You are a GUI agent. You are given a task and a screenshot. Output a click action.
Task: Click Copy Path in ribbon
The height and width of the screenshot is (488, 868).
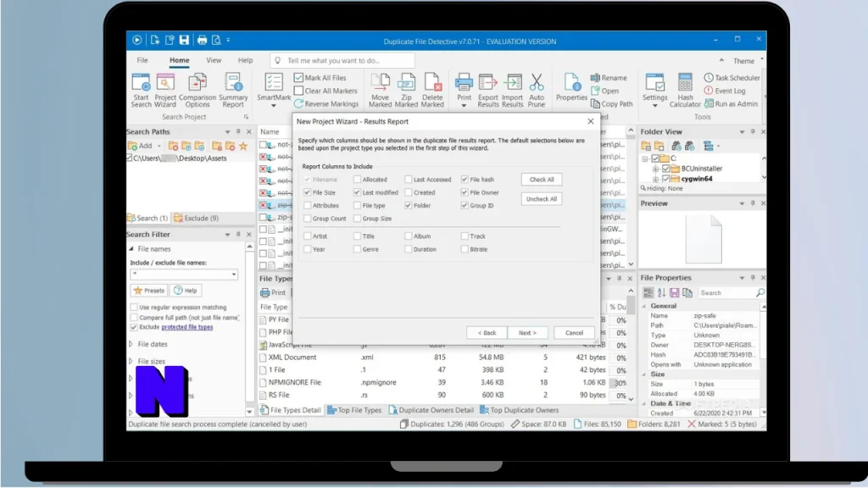coord(611,104)
